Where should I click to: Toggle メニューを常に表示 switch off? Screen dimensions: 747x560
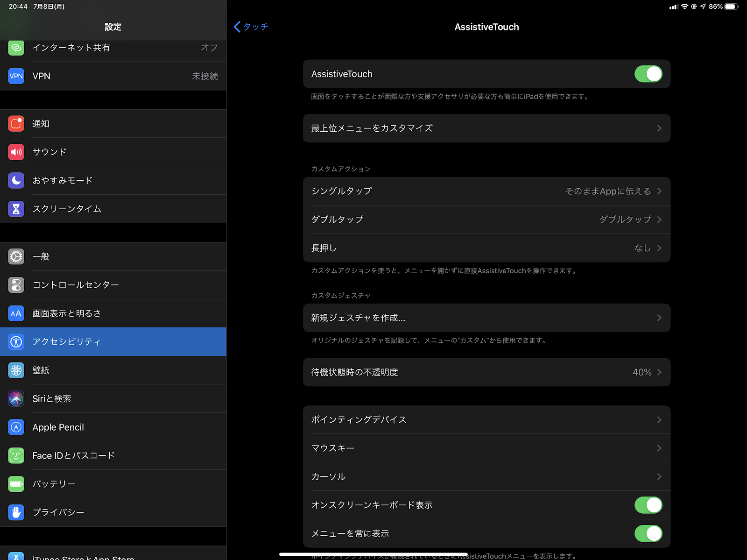(x=648, y=533)
